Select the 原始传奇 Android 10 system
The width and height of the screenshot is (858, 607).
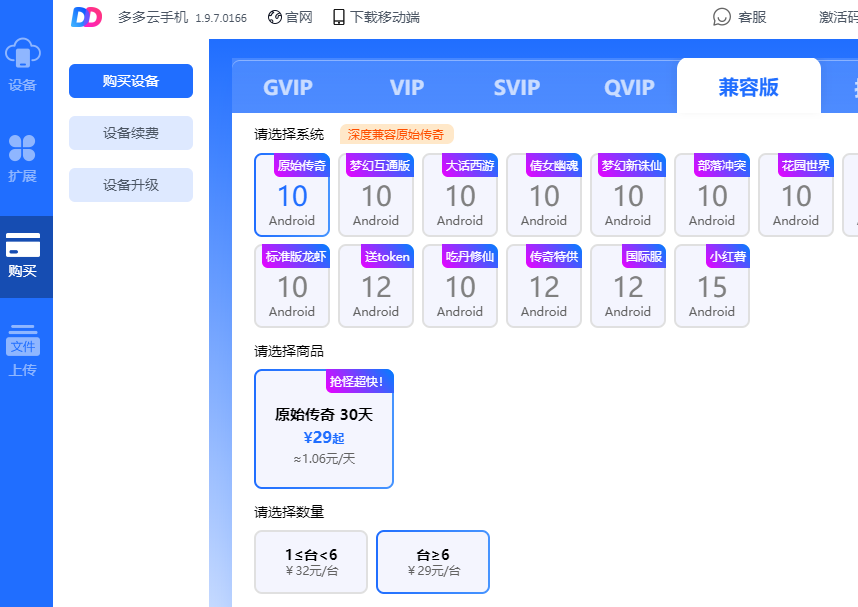coord(292,195)
